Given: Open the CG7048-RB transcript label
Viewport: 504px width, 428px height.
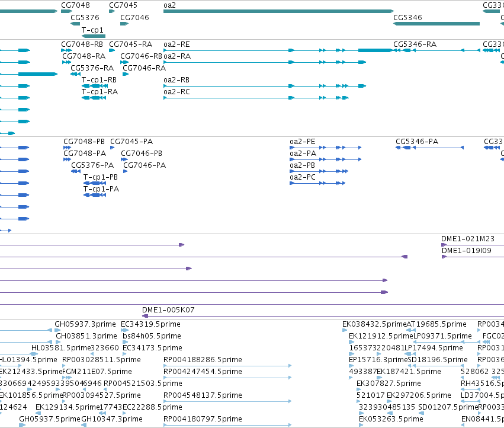Looking at the screenshot, I should [x=82, y=44].
